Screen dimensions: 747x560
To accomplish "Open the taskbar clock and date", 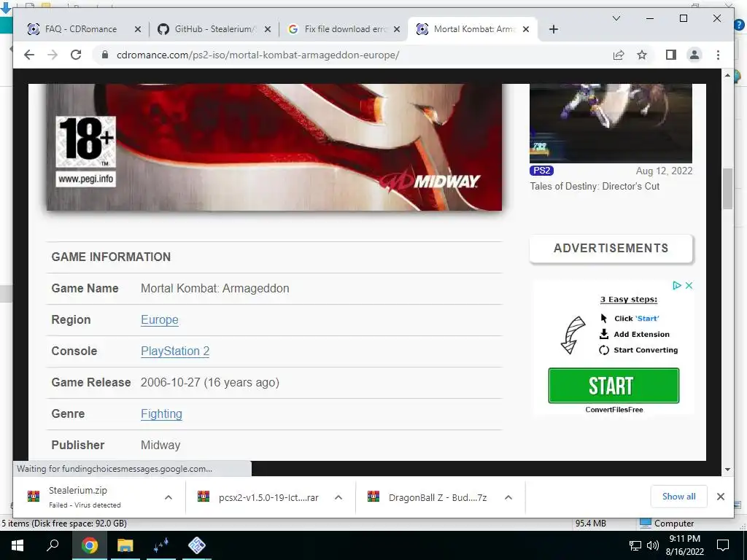I will click(684, 545).
